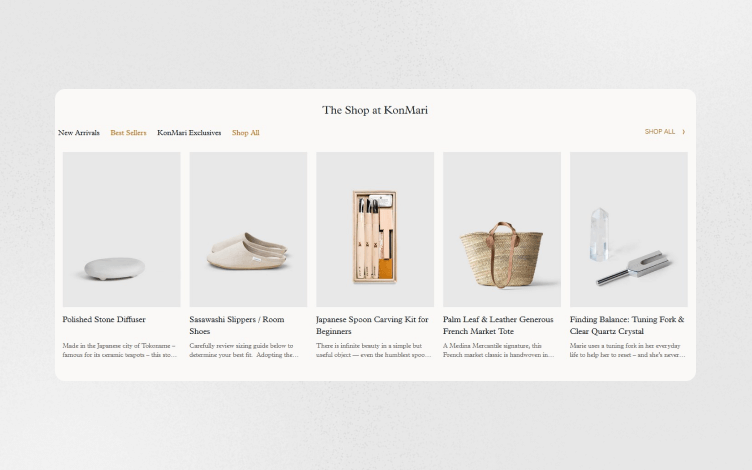The width and height of the screenshot is (752, 470).
Task: Click the Palm Leaf & Leather Tote title
Action: tap(498, 325)
